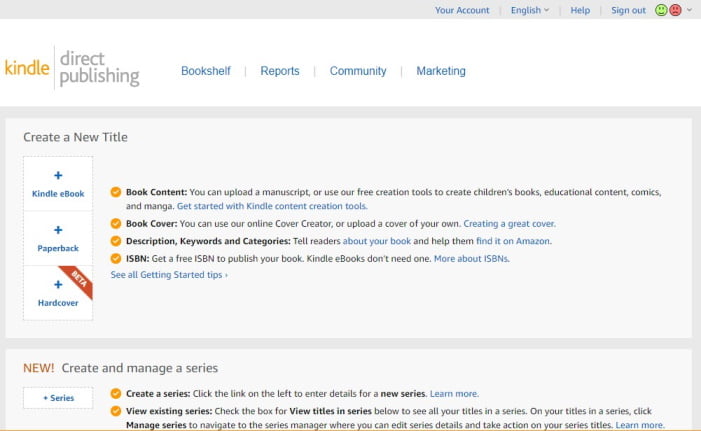The height and width of the screenshot is (431, 701).
Task: Click Learn more after Create a series
Action: coord(454,394)
